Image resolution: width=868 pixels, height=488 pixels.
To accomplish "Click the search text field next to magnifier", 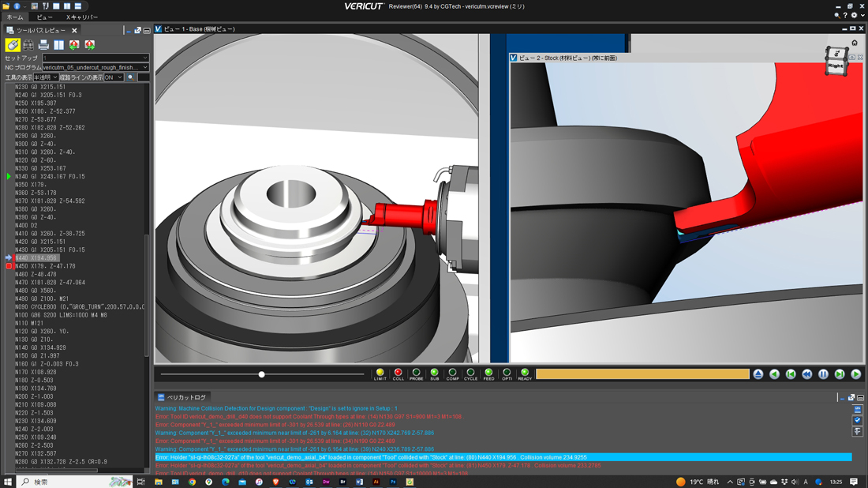I will pos(144,77).
